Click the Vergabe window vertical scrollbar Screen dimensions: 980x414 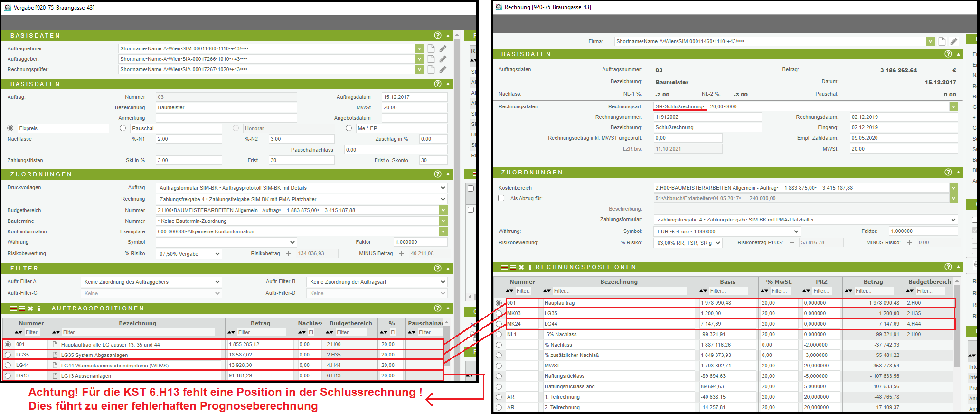coord(457,190)
